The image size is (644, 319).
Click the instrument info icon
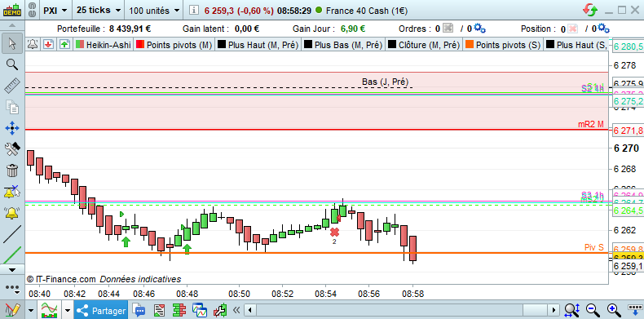195,11
